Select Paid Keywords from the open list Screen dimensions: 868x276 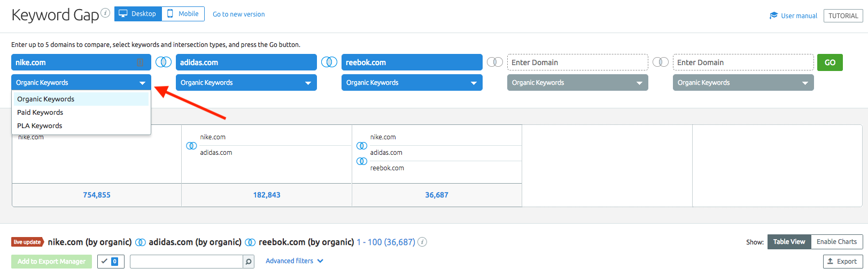coord(40,113)
